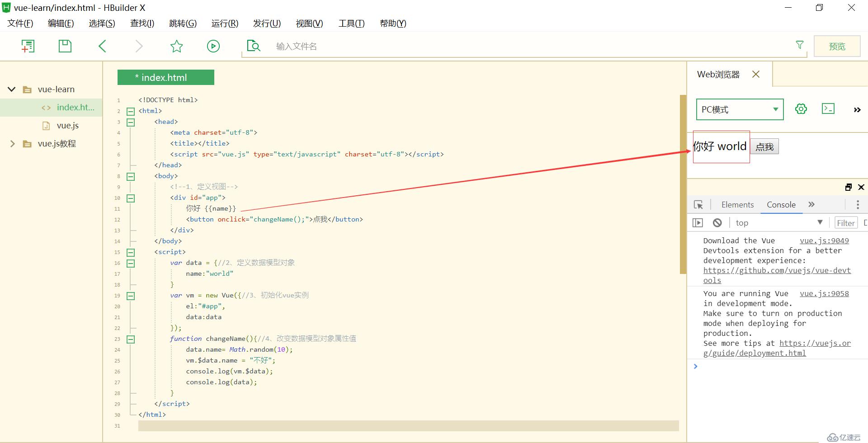Switch to the Elements devtools tab

tap(738, 205)
